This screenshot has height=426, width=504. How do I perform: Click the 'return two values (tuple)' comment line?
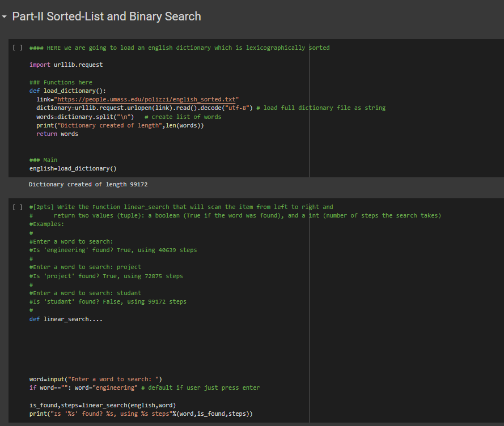click(x=235, y=216)
